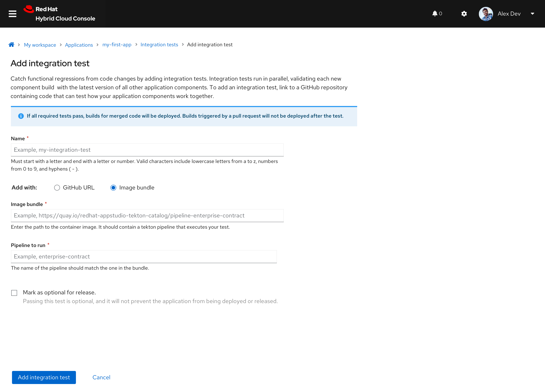Focus the Name input field

pyautogui.click(x=147, y=150)
